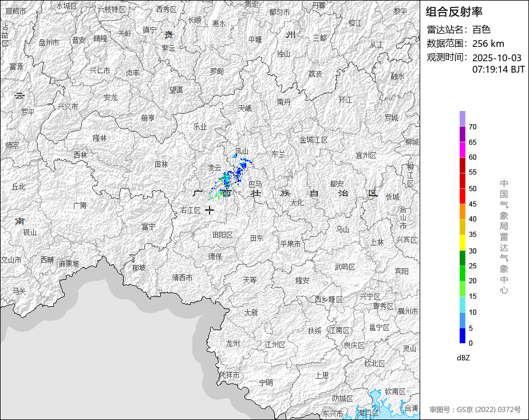Click the radar station name 百色
This screenshot has width=529, height=420.
[x=481, y=30]
